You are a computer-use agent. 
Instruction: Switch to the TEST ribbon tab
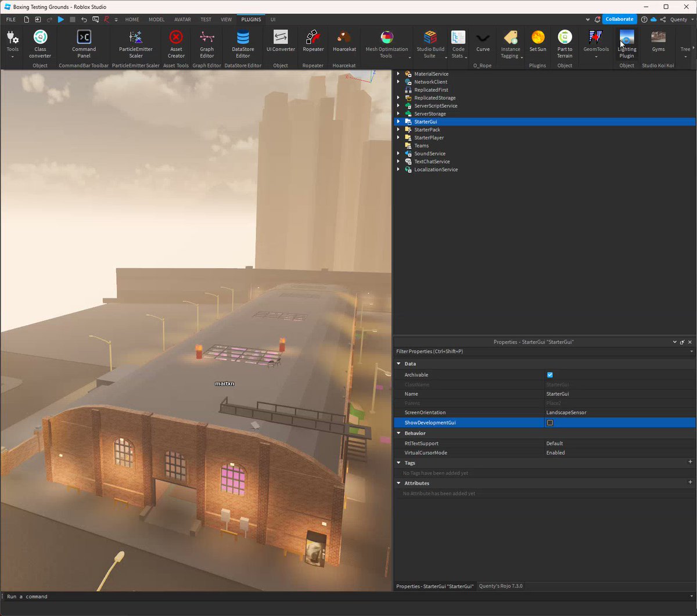click(x=206, y=19)
